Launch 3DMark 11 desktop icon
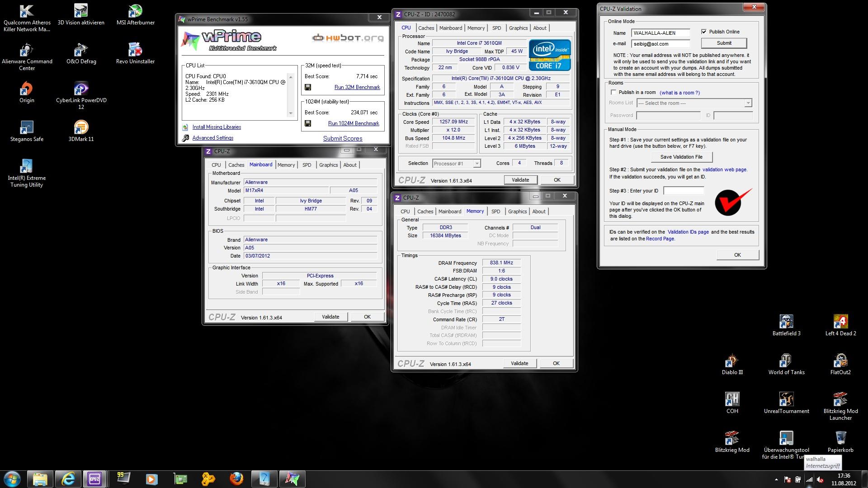 coord(81,131)
